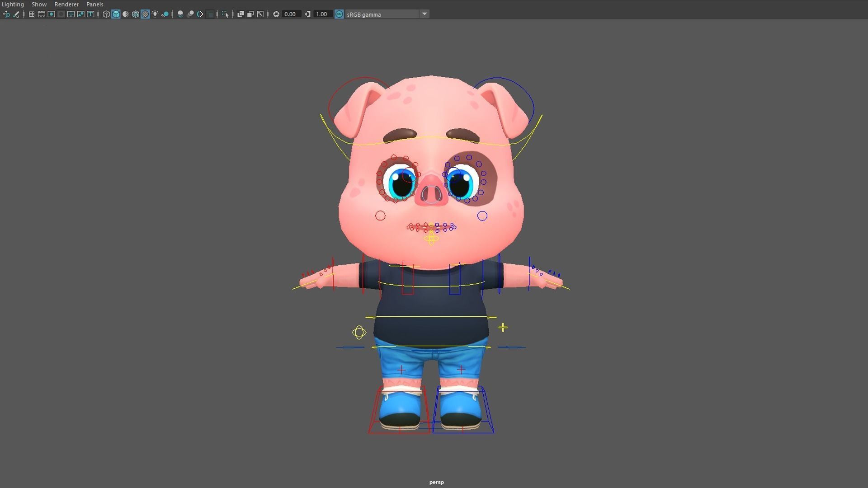Toggle the color management ON button

click(339, 14)
